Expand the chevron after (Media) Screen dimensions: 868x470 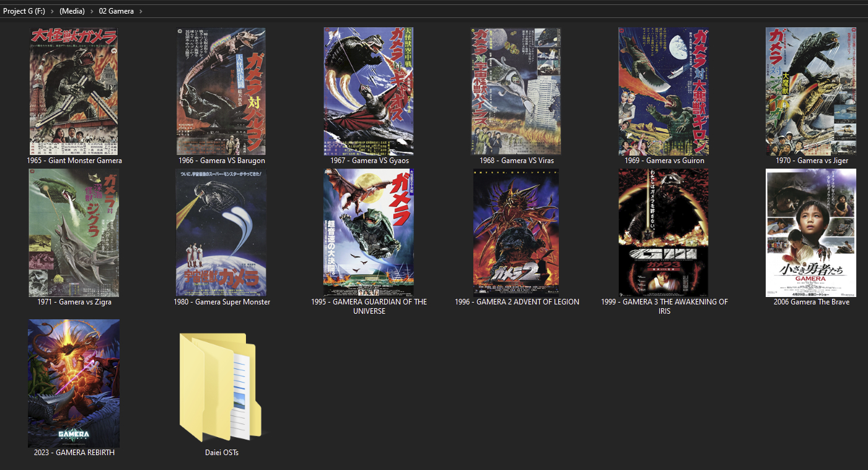(92, 11)
